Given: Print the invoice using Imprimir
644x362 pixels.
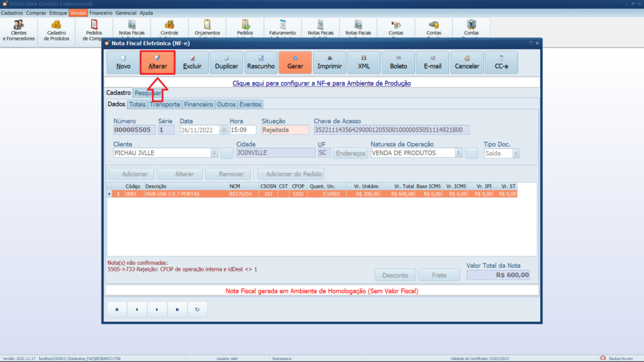Looking at the screenshot, I should click(x=330, y=63).
